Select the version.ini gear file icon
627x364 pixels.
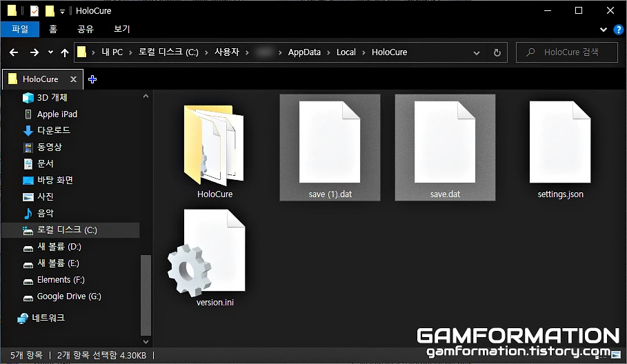coord(206,252)
